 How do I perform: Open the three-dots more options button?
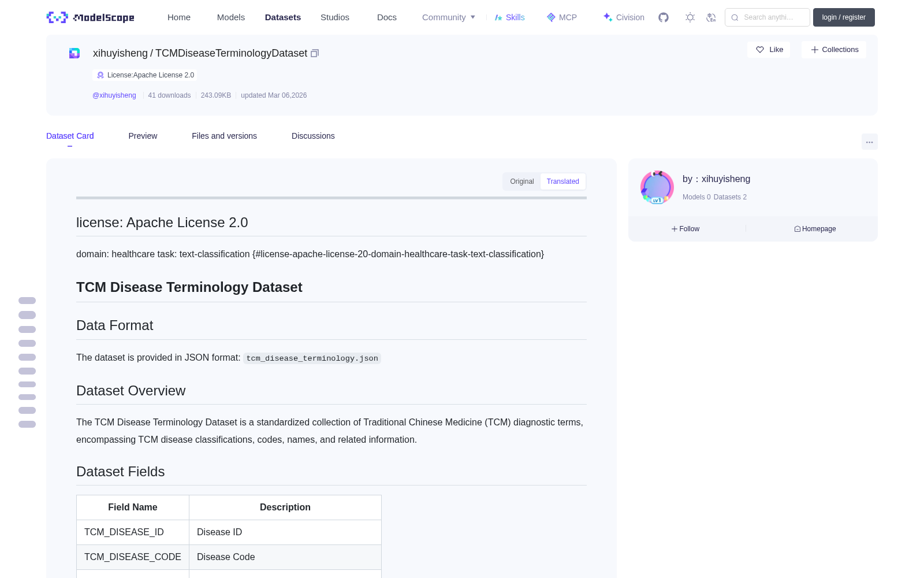pyautogui.click(x=869, y=142)
